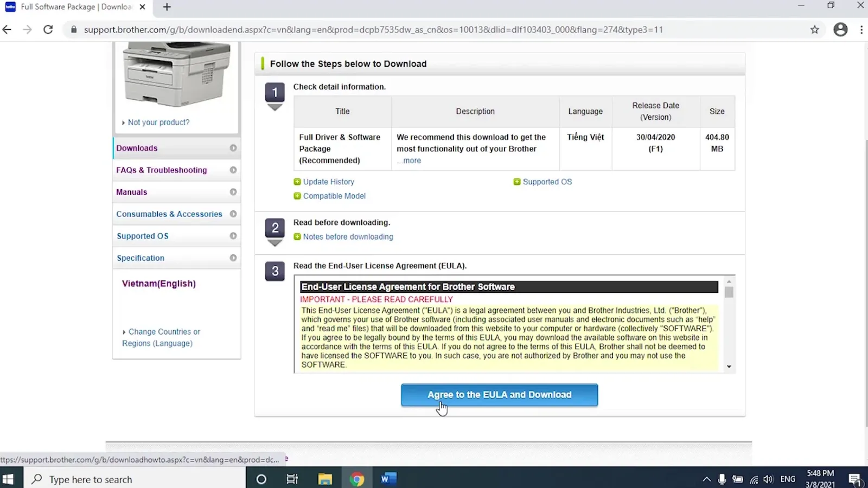Open the Windows Start menu
The height and width of the screenshot is (488, 868).
(8, 479)
